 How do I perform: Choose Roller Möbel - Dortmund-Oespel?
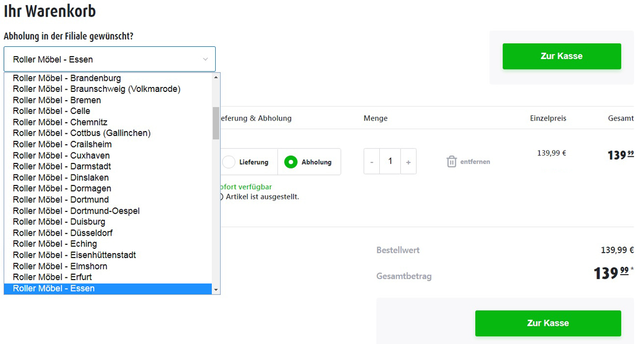108,211
